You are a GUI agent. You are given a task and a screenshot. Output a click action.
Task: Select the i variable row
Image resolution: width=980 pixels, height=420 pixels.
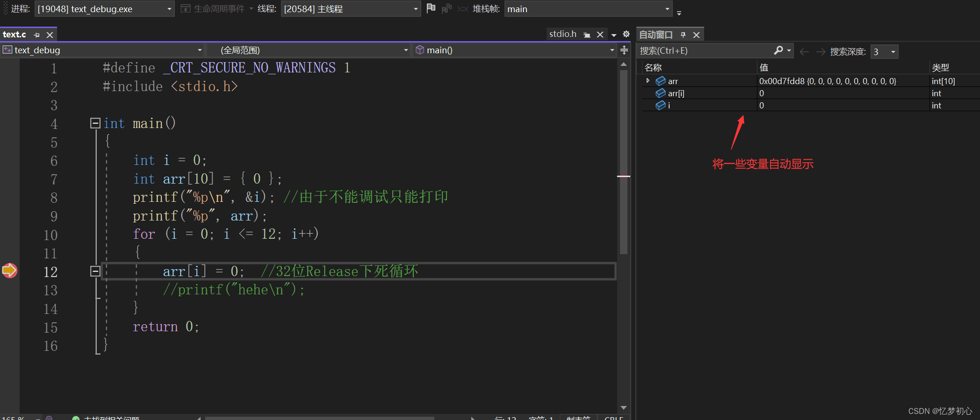[811, 105]
